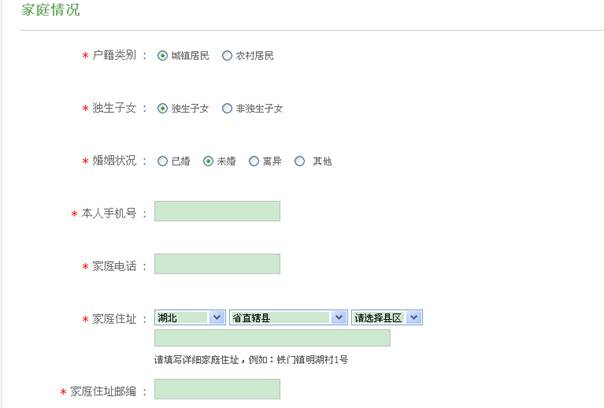This screenshot has height=408, width=604.
Task: Mark marital status as 已婚
Action: pos(163,161)
